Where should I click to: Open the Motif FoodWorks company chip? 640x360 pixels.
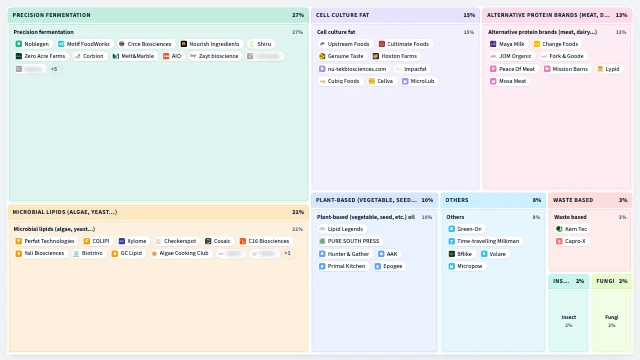click(x=84, y=44)
